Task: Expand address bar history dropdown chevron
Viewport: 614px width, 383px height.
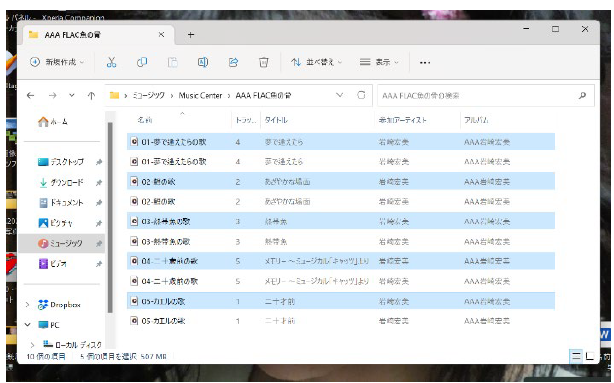Action: (x=340, y=95)
